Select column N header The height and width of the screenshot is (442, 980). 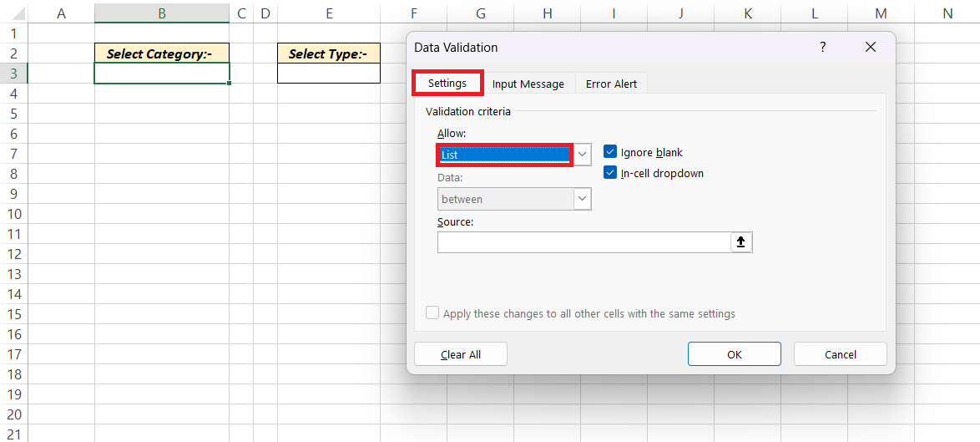click(947, 13)
